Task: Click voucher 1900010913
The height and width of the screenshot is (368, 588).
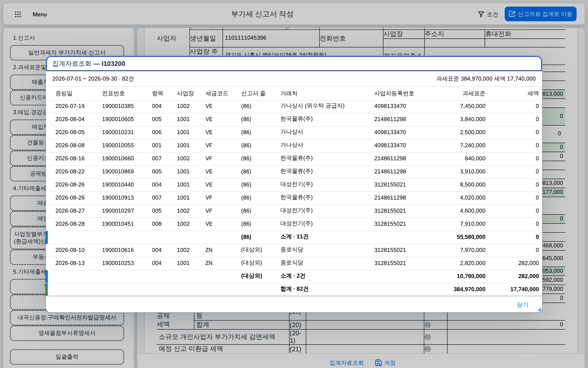Action: 118,198
